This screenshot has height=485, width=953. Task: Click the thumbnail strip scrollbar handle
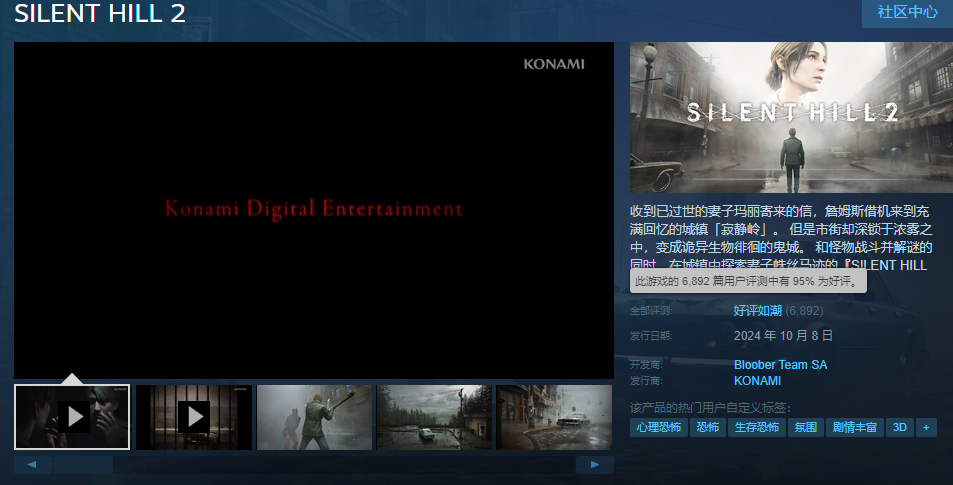tap(83, 464)
